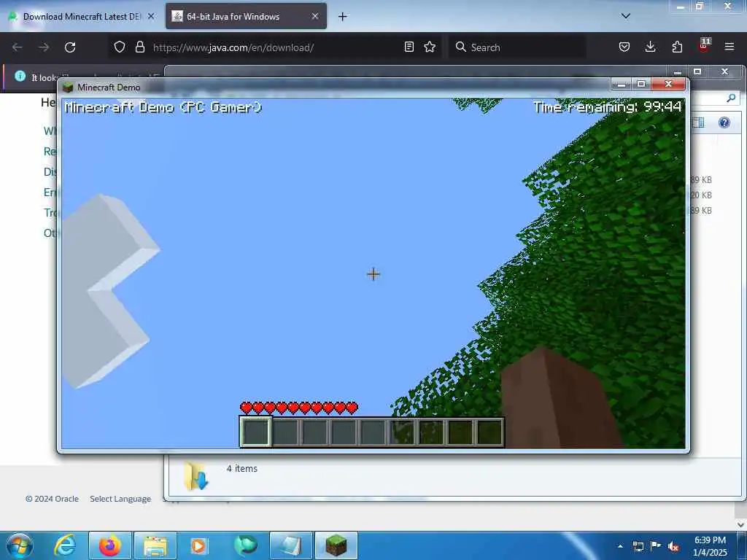Screen dimensions: 747x560
Task: Open Firefox extensions puzzle icon
Action: pos(677,47)
